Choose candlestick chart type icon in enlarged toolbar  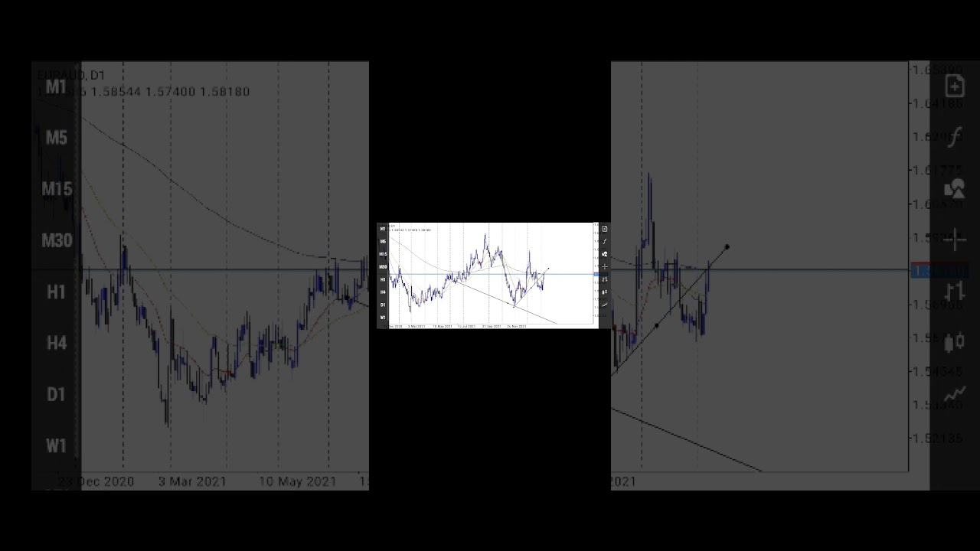tap(954, 343)
